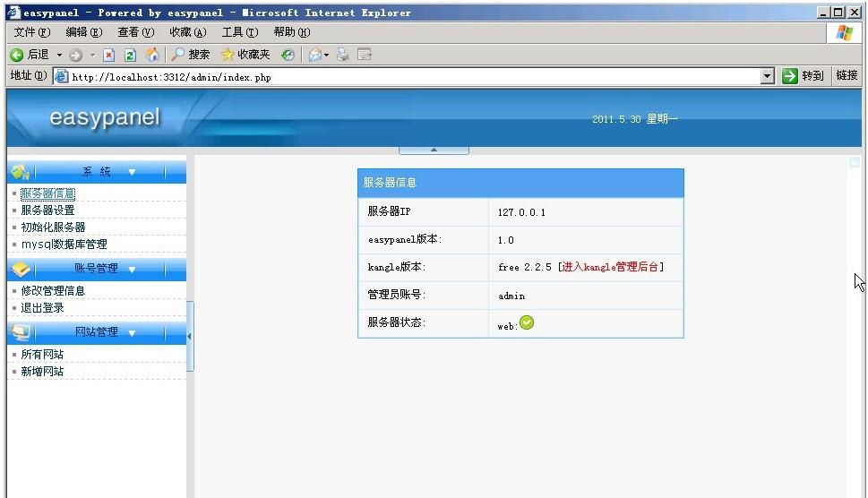Open the 工具(T) menu
Screen dimensions: 868x498
click(x=240, y=32)
